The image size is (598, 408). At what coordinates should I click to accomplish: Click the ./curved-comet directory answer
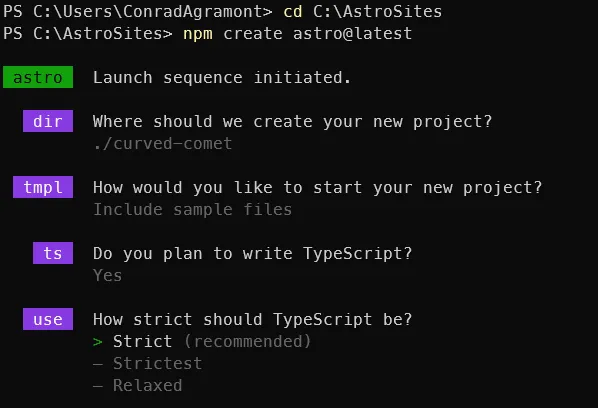(162, 144)
